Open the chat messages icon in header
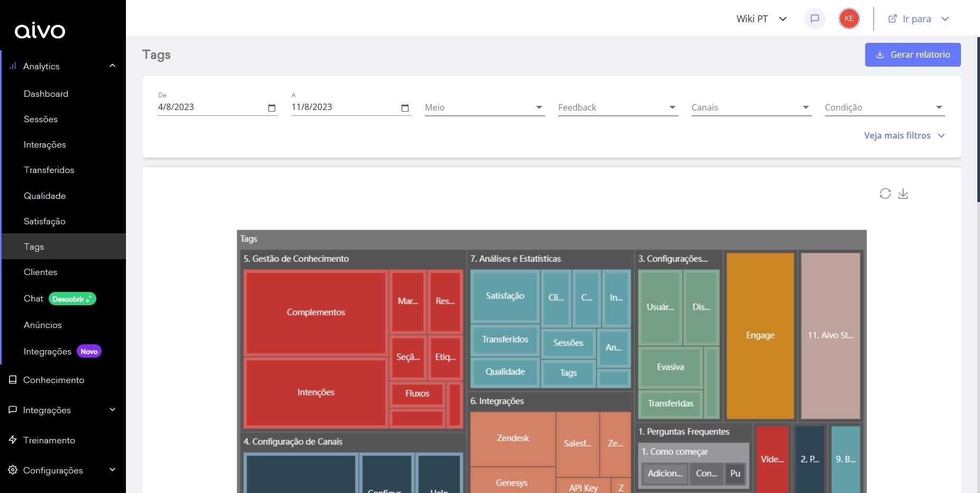Screen dimensions: 980x493 coord(814,19)
